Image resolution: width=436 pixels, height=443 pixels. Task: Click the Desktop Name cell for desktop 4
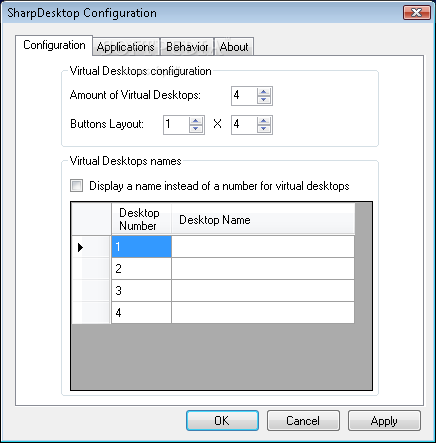point(263,313)
